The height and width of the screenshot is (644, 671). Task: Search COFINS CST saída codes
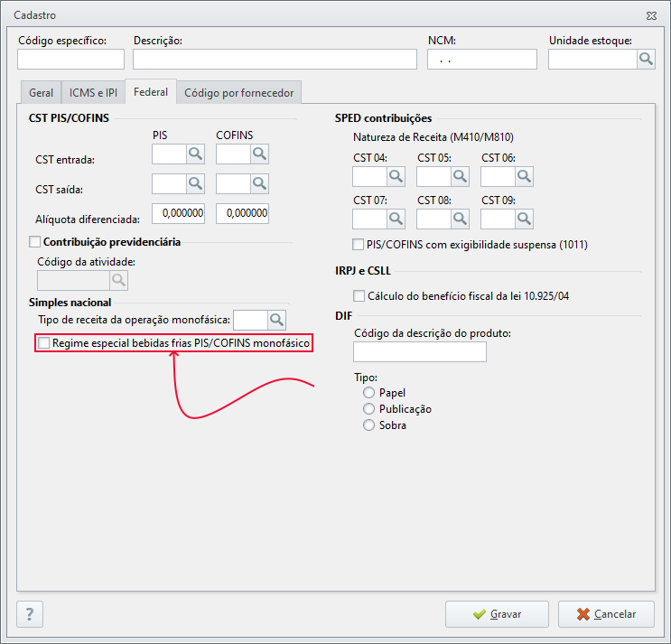tap(259, 184)
